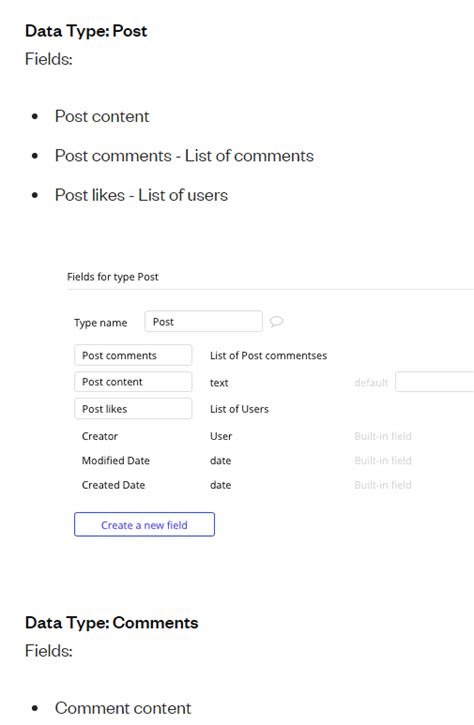Click the Modified Date field label
This screenshot has height=725, width=474.
coord(116,461)
